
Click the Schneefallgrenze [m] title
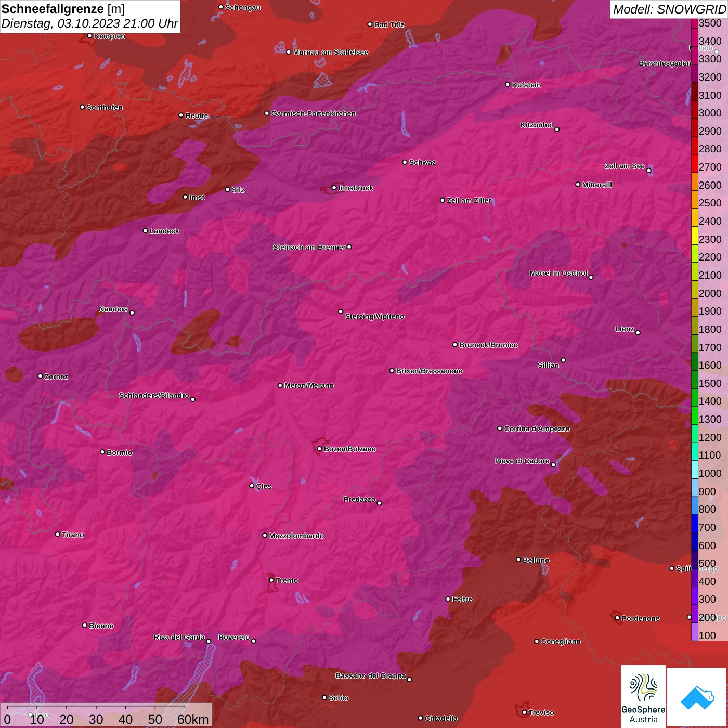click(x=63, y=9)
